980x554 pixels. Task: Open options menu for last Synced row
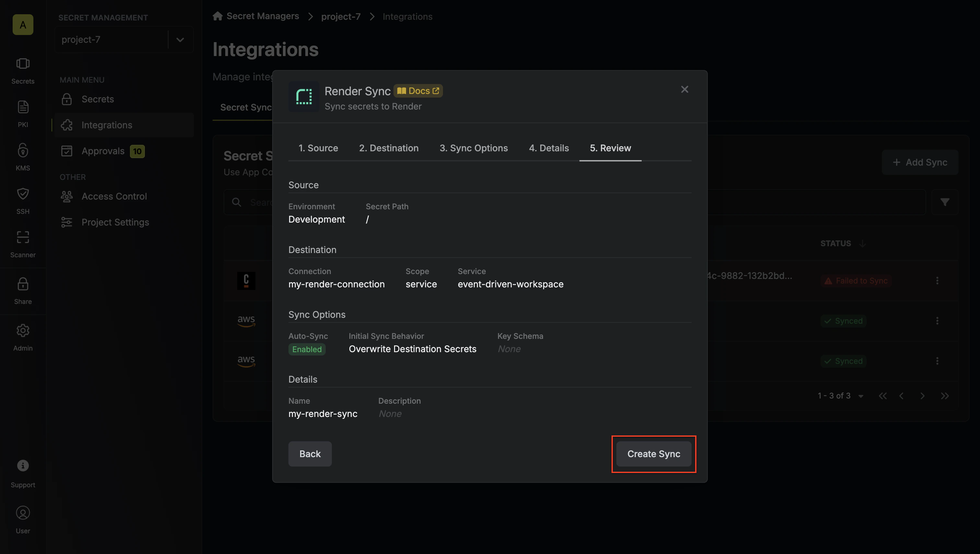click(937, 361)
